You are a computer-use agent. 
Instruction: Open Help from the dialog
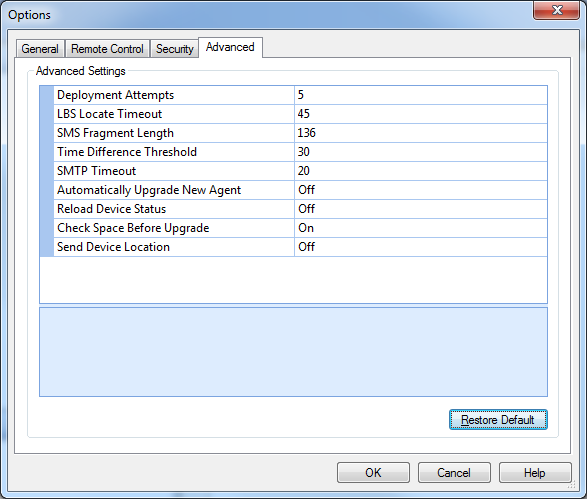[x=535, y=472]
